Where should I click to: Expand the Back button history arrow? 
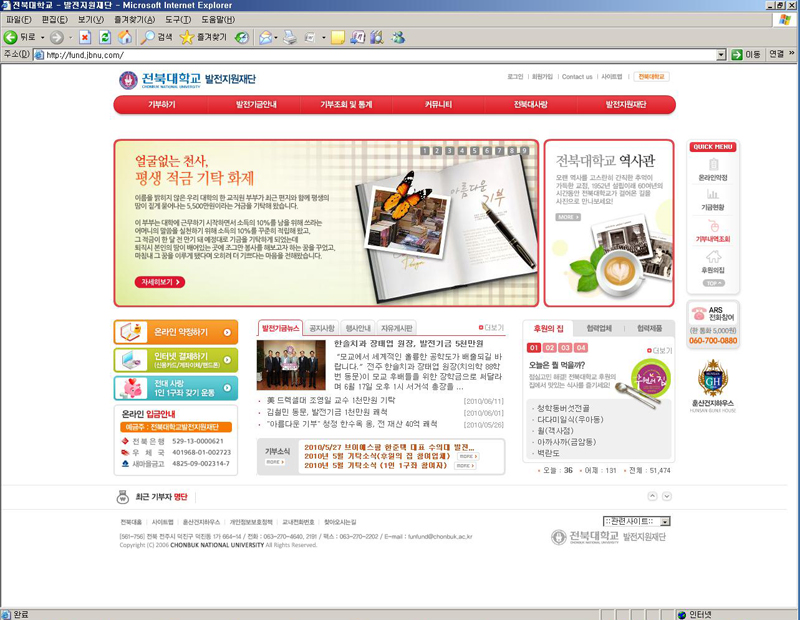(41, 37)
